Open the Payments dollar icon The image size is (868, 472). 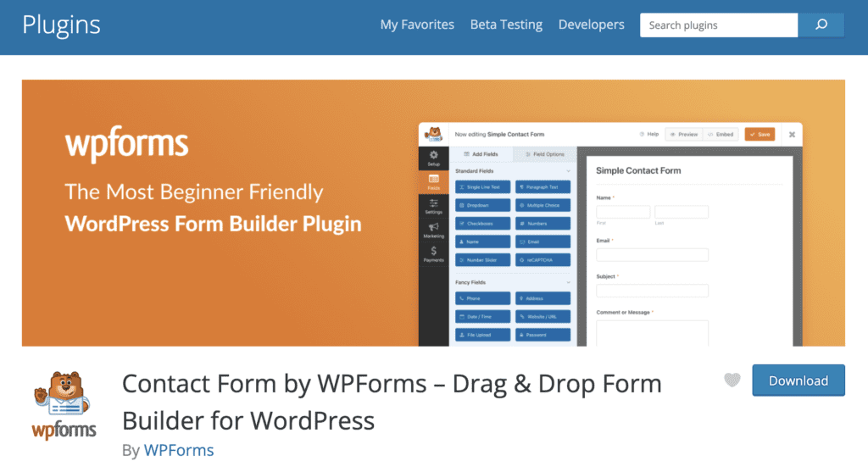tap(433, 254)
